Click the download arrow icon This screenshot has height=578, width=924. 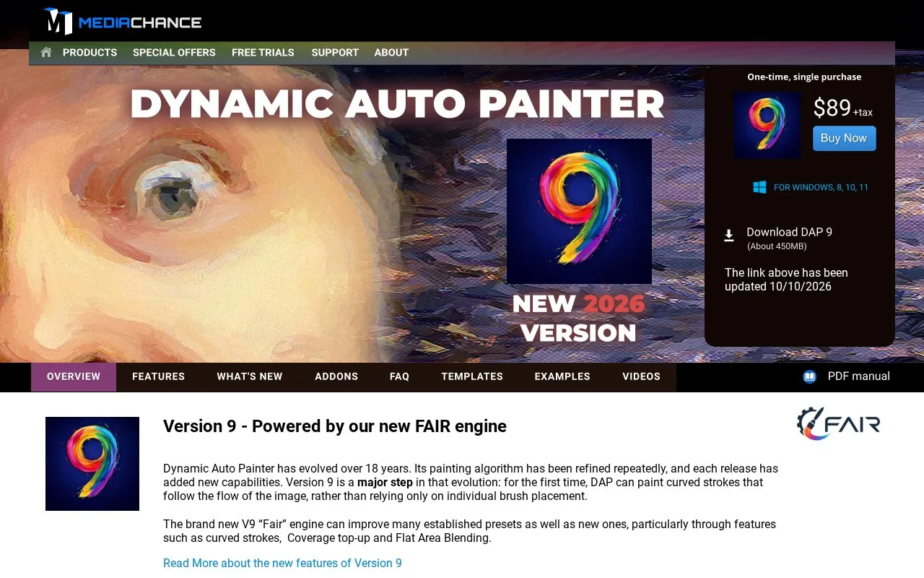tap(729, 236)
